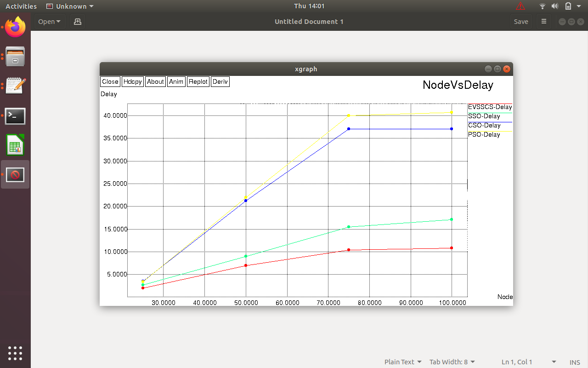
Task: Click the green data point at node 50
Action: [x=246, y=256]
